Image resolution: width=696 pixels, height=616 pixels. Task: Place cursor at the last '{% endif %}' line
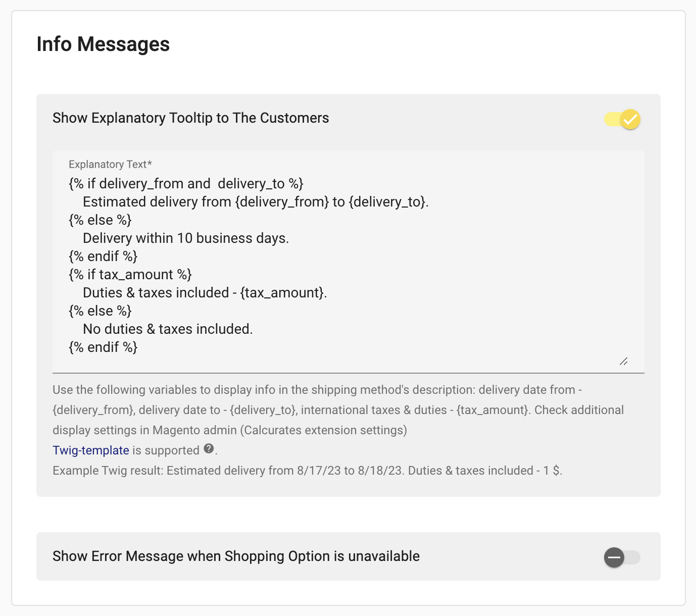pyautogui.click(x=103, y=347)
